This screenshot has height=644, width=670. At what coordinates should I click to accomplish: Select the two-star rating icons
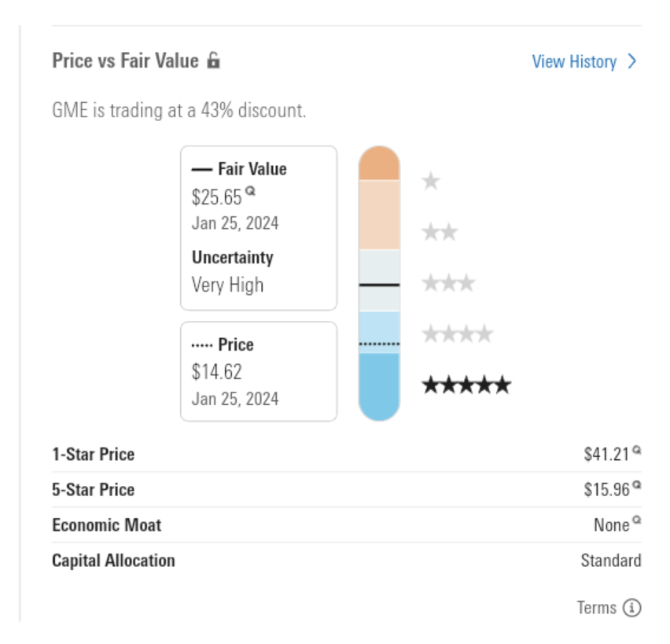(x=440, y=232)
